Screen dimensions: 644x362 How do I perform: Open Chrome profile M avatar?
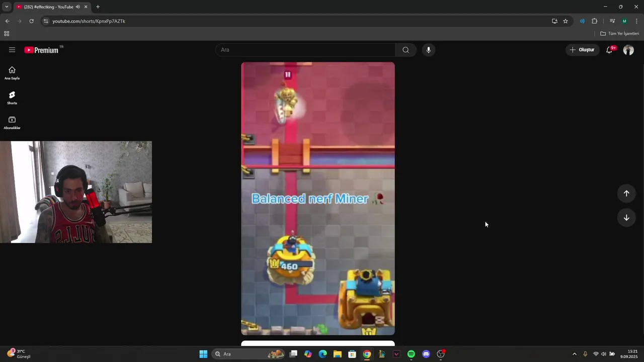624,21
